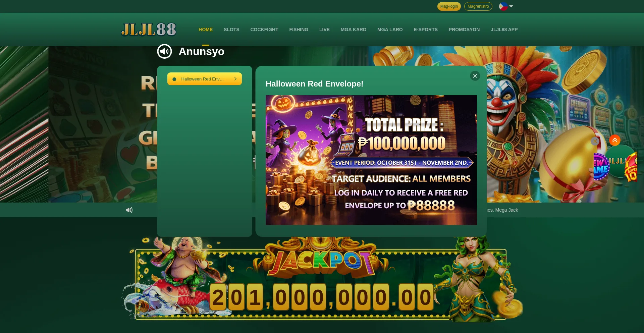Click the Anunsyo speaker icon
Viewport: 644px width, 333px height.
point(164,51)
